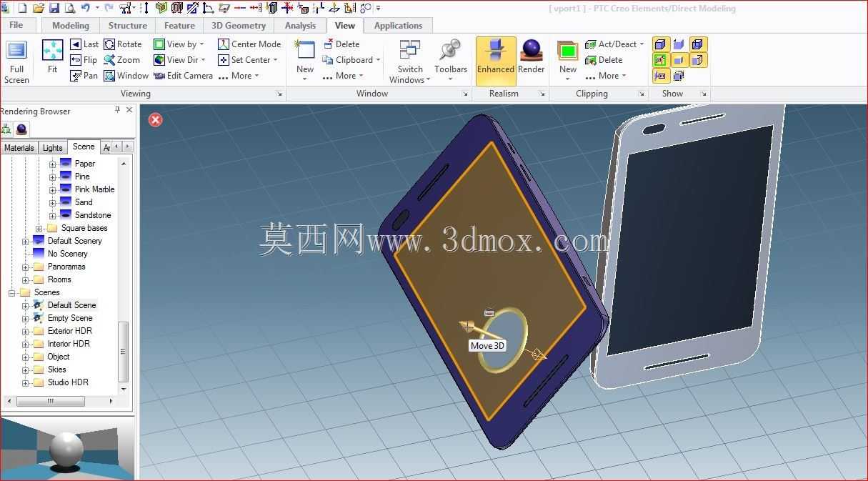Expand the Panoramas folder
The height and width of the screenshot is (481, 868).
tap(26, 267)
